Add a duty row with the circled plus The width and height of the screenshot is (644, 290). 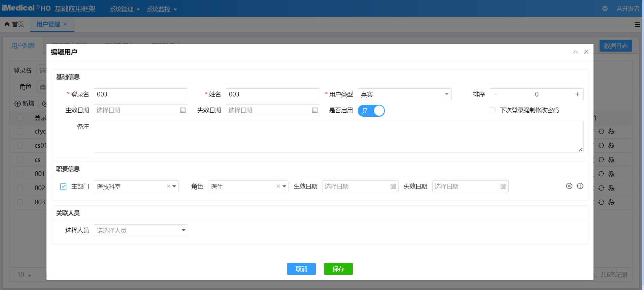[x=580, y=186]
